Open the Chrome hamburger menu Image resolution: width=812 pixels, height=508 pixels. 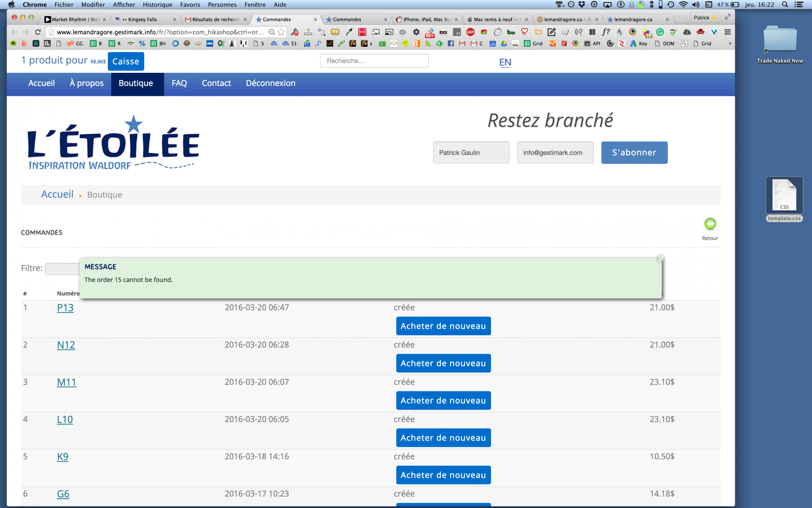coord(728,32)
